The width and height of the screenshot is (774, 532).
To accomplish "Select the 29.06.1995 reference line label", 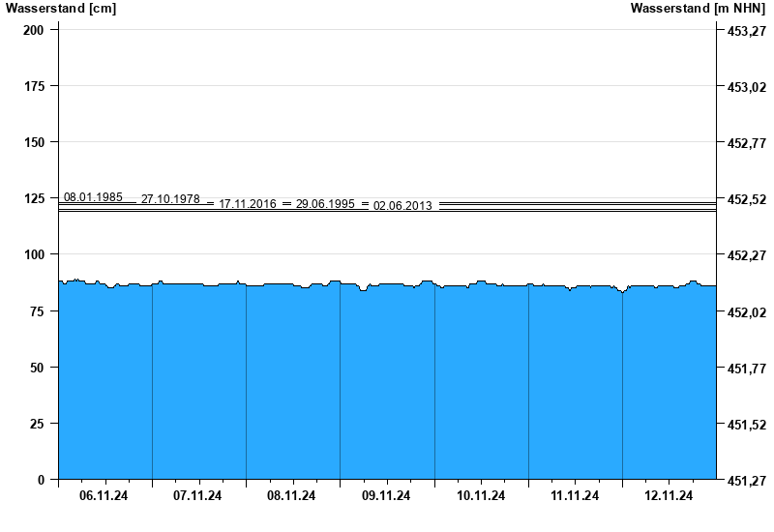I will (x=325, y=204).
